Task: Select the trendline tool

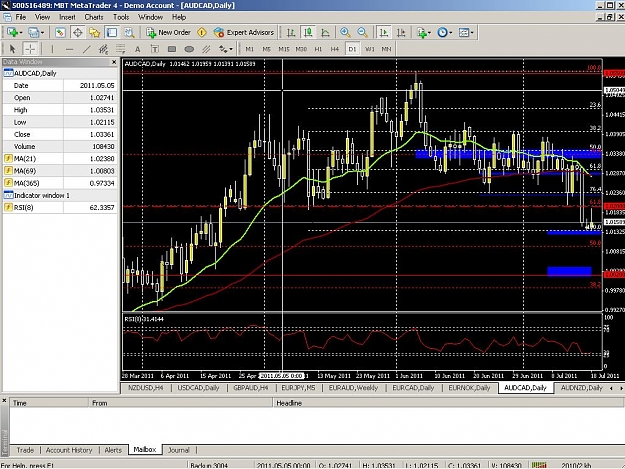Action: pyautogui.click(x=86, y=49)
